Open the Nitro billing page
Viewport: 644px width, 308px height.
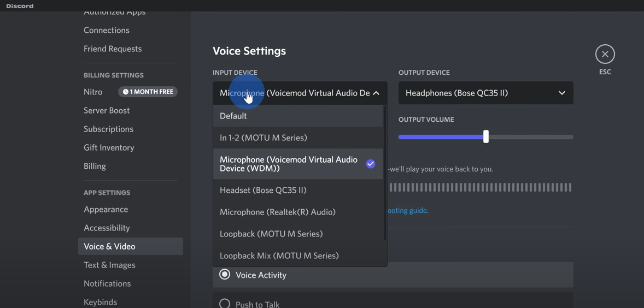tap(93, 92)
